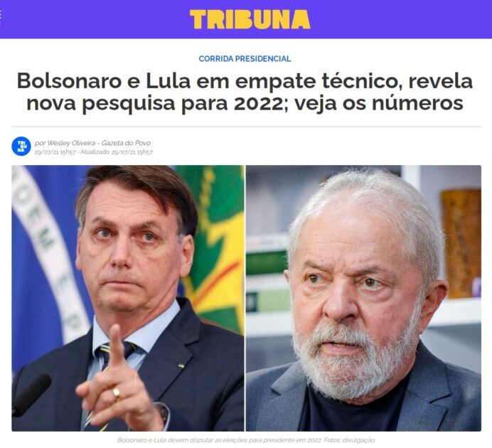Click the white divider between the two photos
The image size is (492, 448).
[x=245, y=298]
